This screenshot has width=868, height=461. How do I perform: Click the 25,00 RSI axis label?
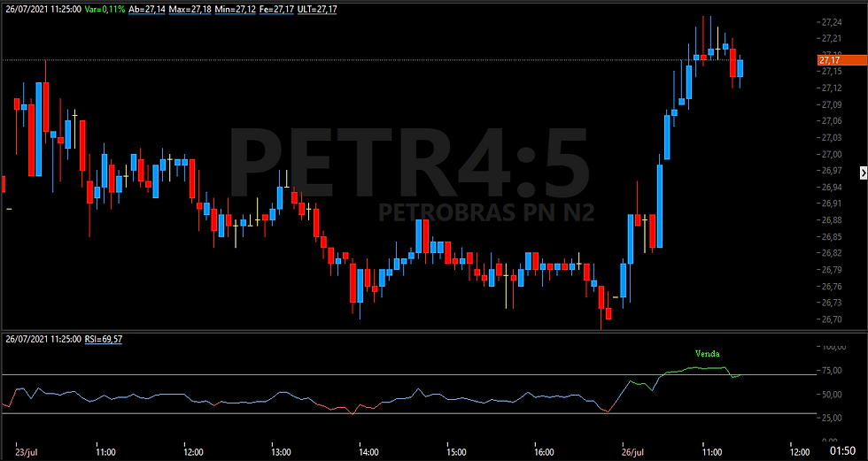(833, 419)
